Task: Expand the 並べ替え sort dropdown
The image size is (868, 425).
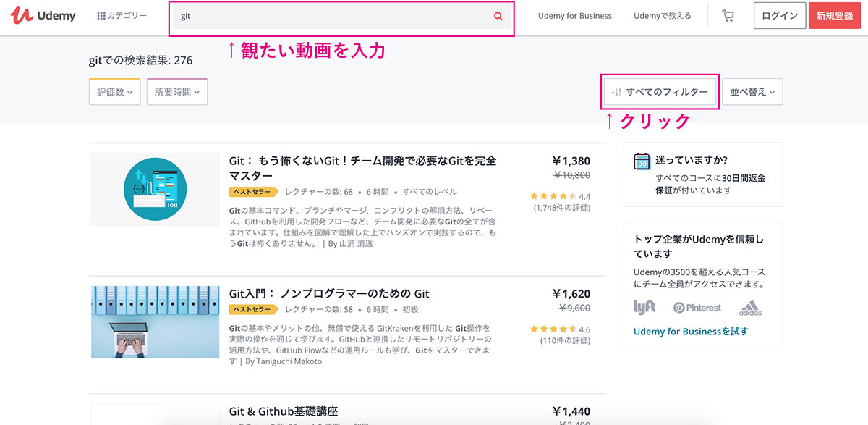Action: (x=752, y=92)
